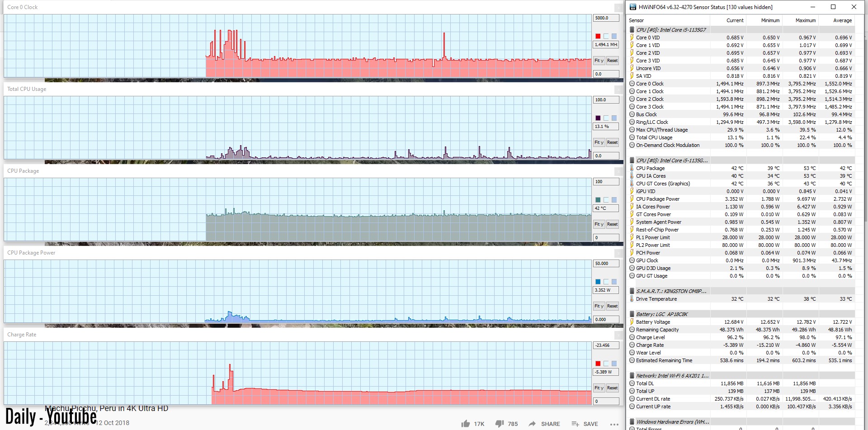Screen dimensions: 868x430
Task: Click the YouTube SHARE arrow icon
Action: tap(532, 424)
